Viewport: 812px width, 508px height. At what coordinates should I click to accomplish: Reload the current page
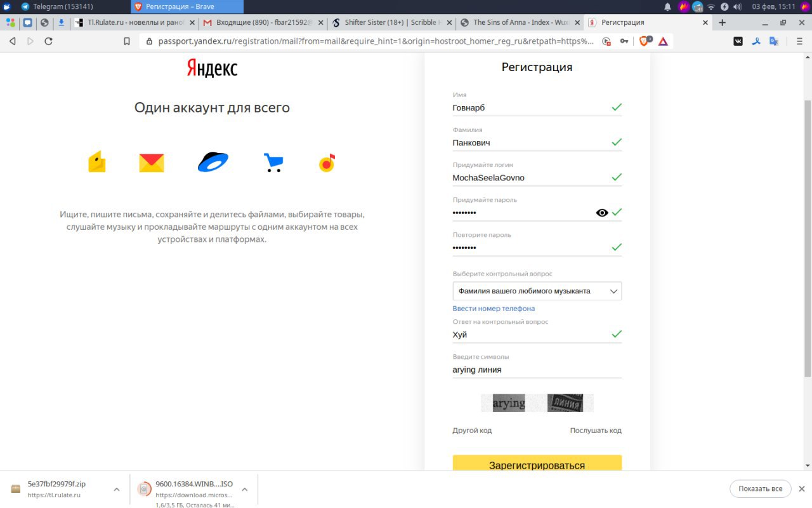(x=49, y=41)
